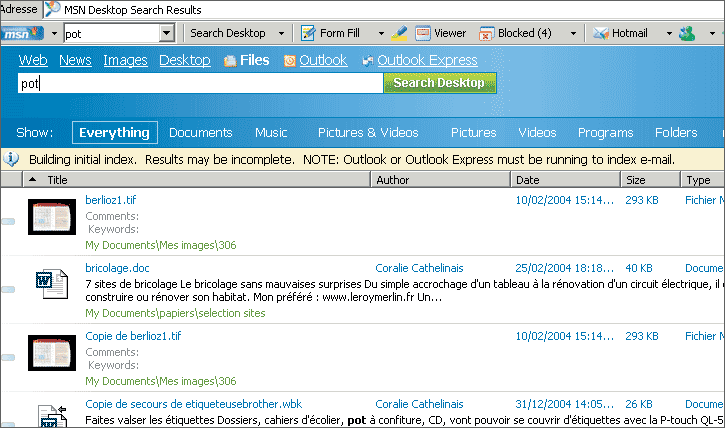Click the Word document icon for bricolage.doc
The height and width of the screenshot is (428, 725).
tap(52, 283)
